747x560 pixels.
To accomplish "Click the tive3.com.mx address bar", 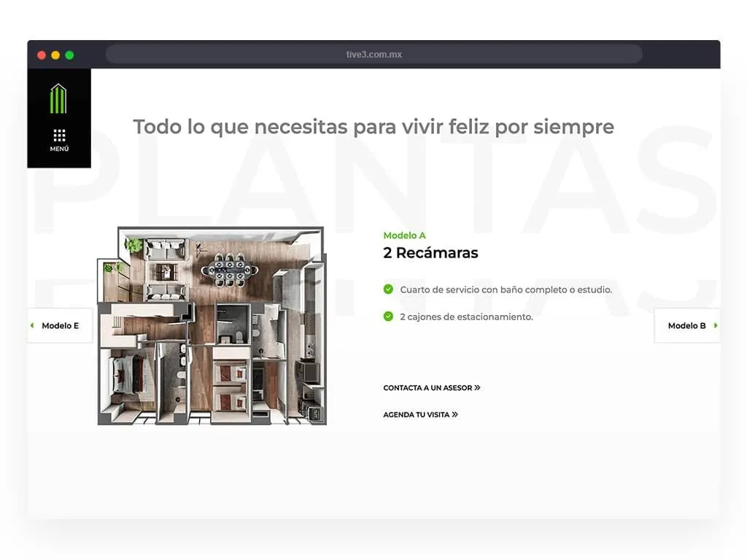I will click(x=373, y=55).
